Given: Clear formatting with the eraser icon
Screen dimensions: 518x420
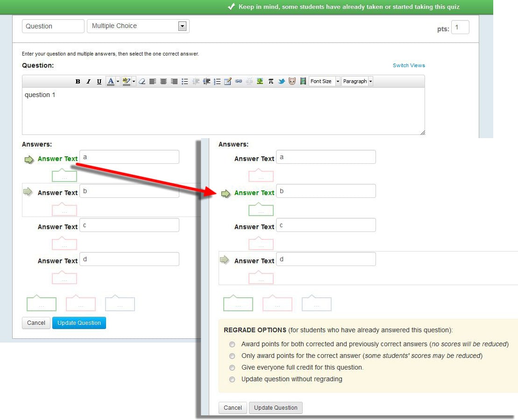Looking at the screenshot, I should [x=142, y=82].
